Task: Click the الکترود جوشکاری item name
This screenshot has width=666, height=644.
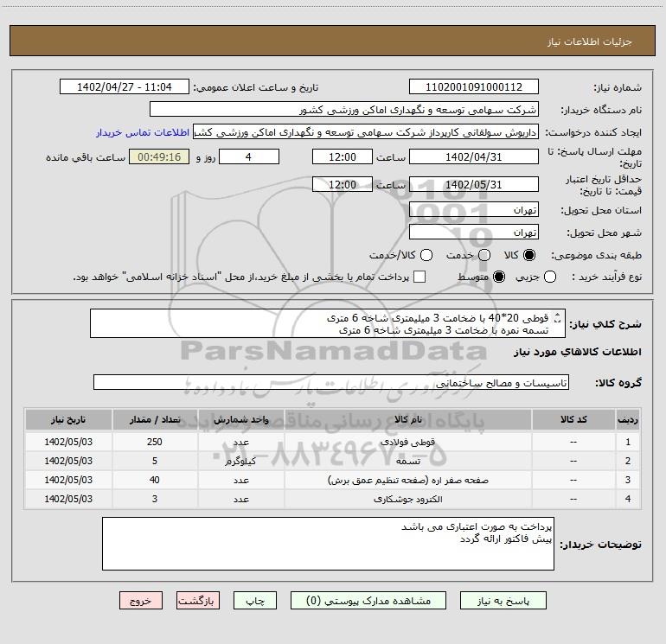Action: (408, 500)
